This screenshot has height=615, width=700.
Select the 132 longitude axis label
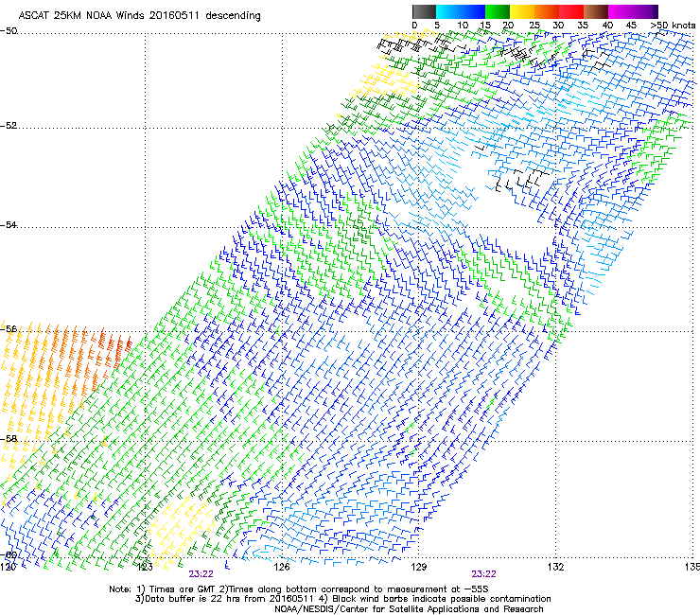[x=555, y=567]
